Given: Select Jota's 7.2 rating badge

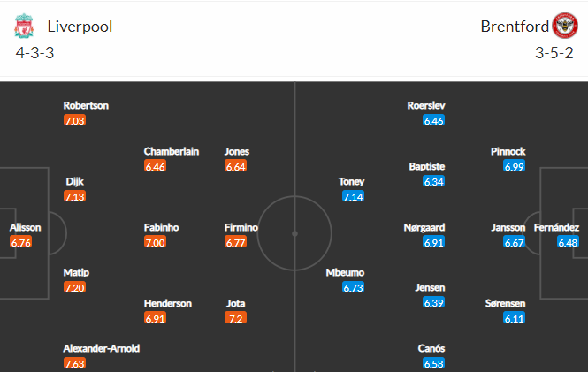Looking at the screenshot, I should [235, 318].
